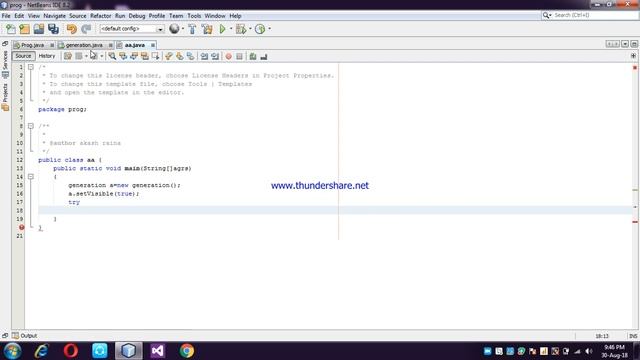Click Next Bookmark icon
This screenshot has height=360, width=640.
(180, 56)
